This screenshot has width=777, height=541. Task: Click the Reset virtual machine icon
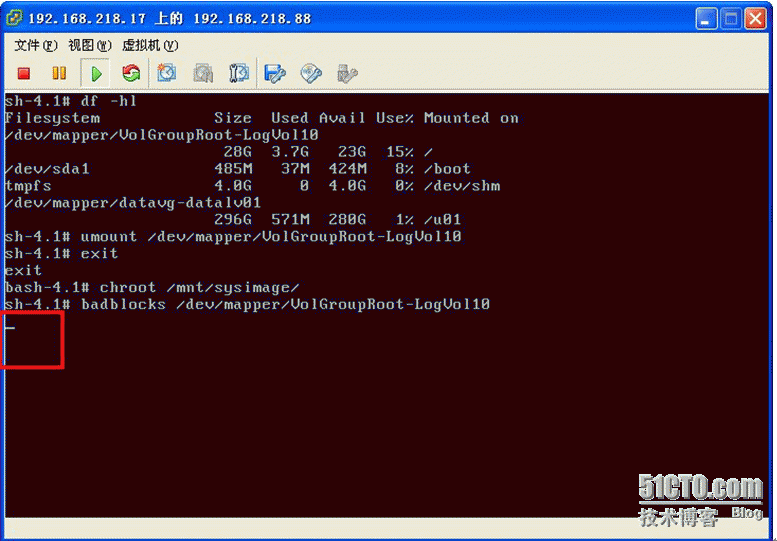click(131, 73)
